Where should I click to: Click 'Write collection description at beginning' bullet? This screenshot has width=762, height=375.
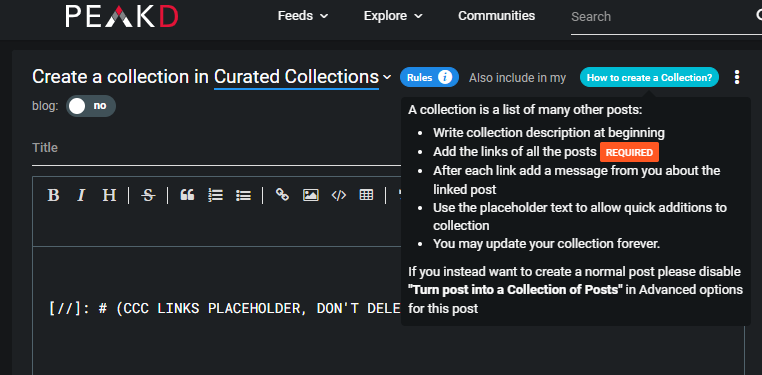(x=549, y=133)
